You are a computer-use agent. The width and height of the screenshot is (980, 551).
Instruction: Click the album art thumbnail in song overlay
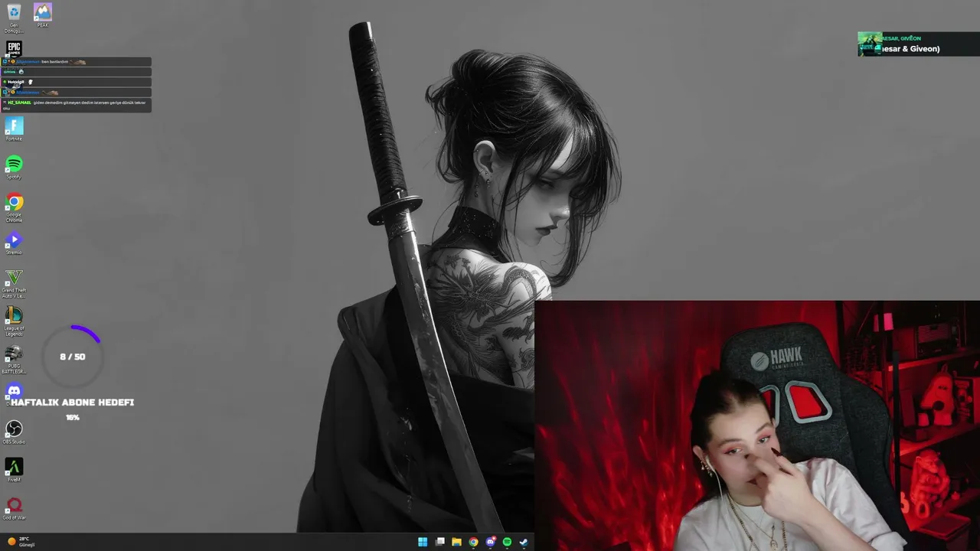tap(870, 44)
